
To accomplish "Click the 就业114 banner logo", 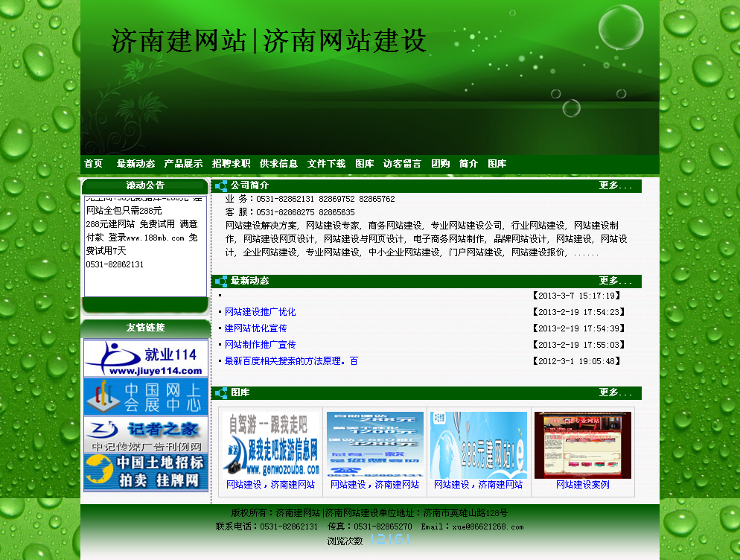I will click(145, 359).
